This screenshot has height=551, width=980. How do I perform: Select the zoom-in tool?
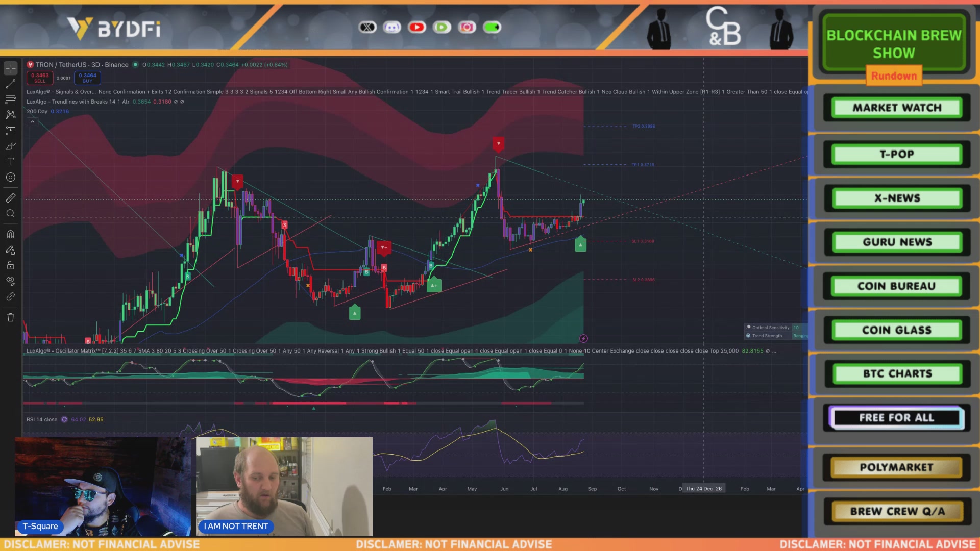tap(11, 213)
